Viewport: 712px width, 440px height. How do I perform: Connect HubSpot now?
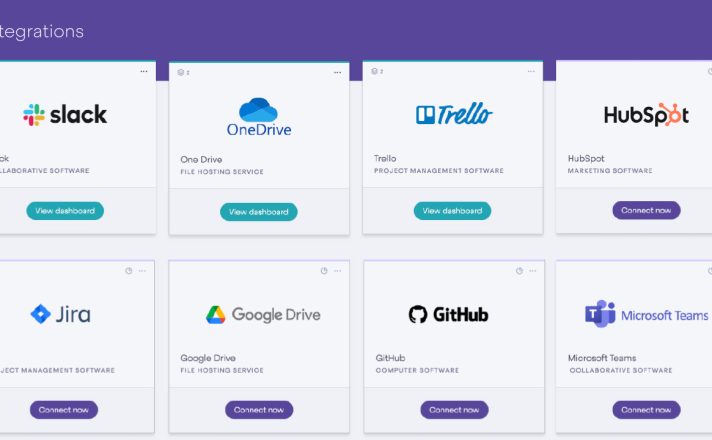646,210
